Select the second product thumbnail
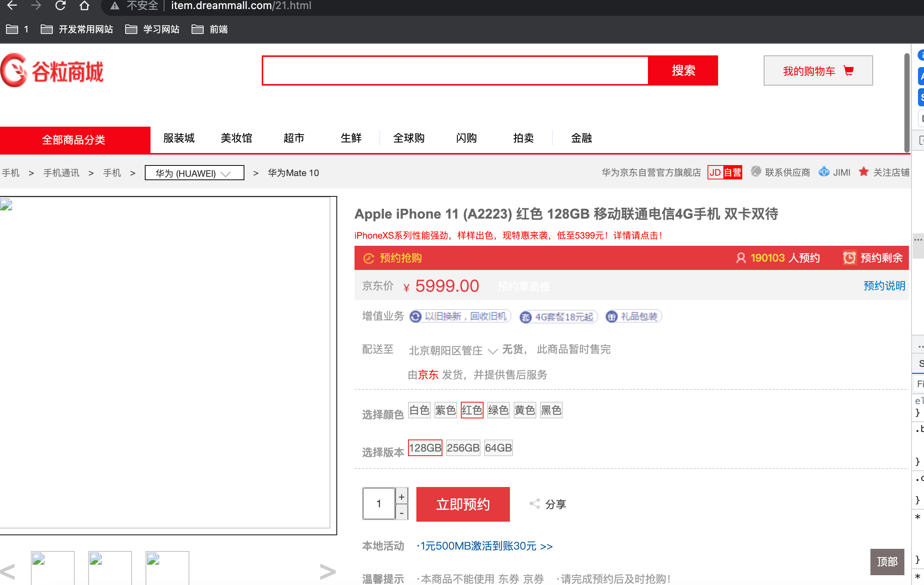 pos(110,568)
